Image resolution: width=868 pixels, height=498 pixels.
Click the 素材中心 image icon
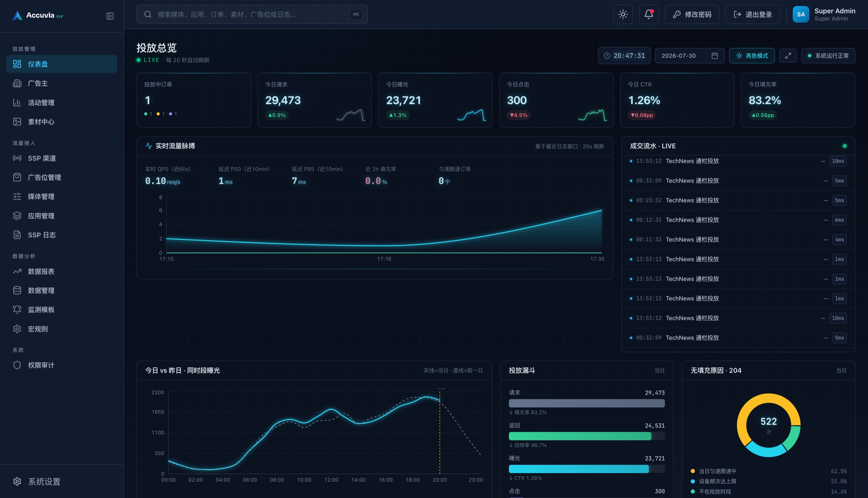(17, 122)
